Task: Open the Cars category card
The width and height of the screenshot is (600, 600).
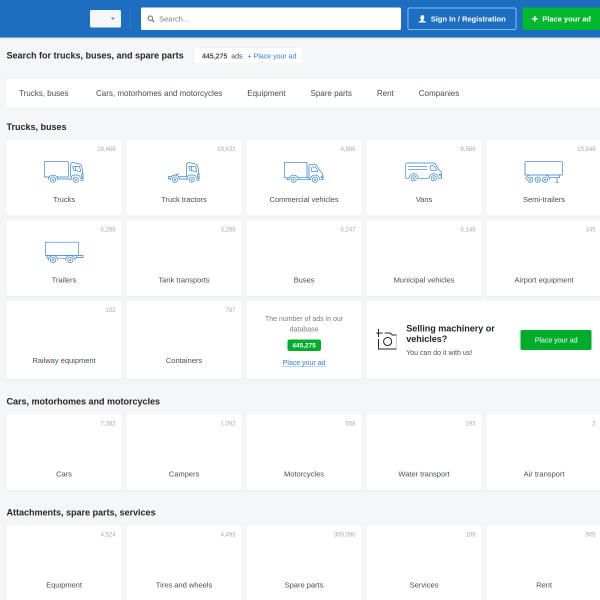Action: coord(64,452)
